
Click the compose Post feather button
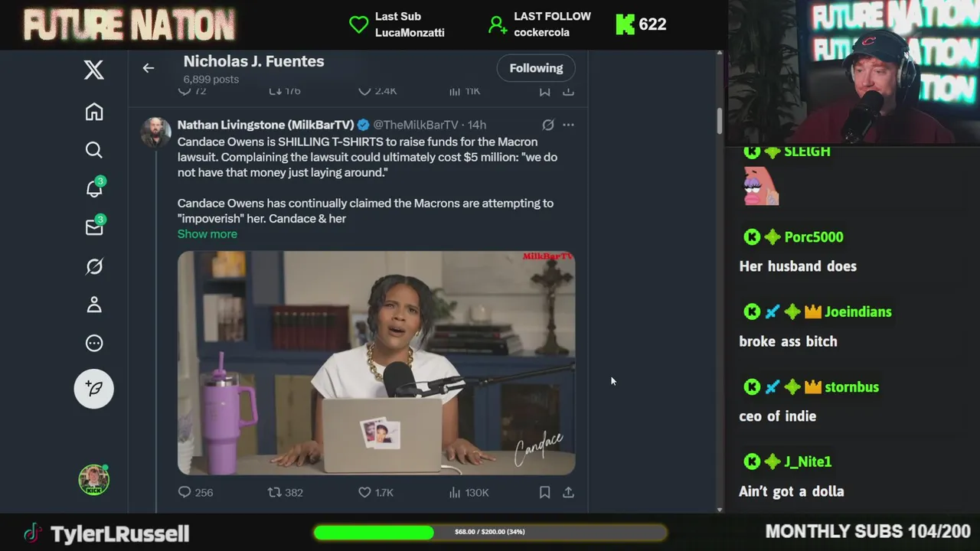click(93, 389)
